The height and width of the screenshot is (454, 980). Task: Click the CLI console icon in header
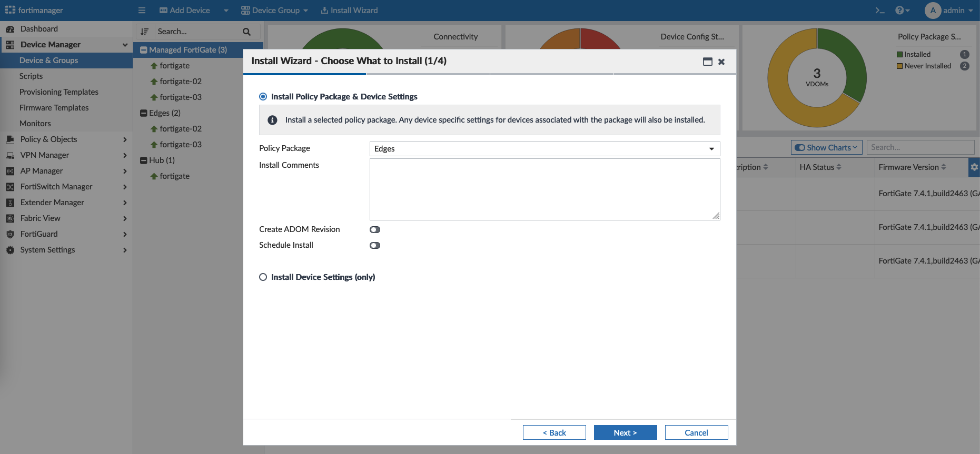[x=879, y=11]
